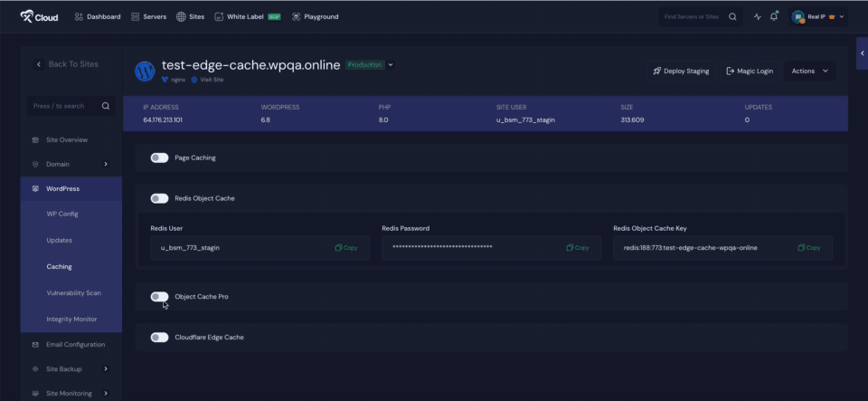Click the Magic Login button
Screen dimensions: 868x401
(x=750, y=71)
